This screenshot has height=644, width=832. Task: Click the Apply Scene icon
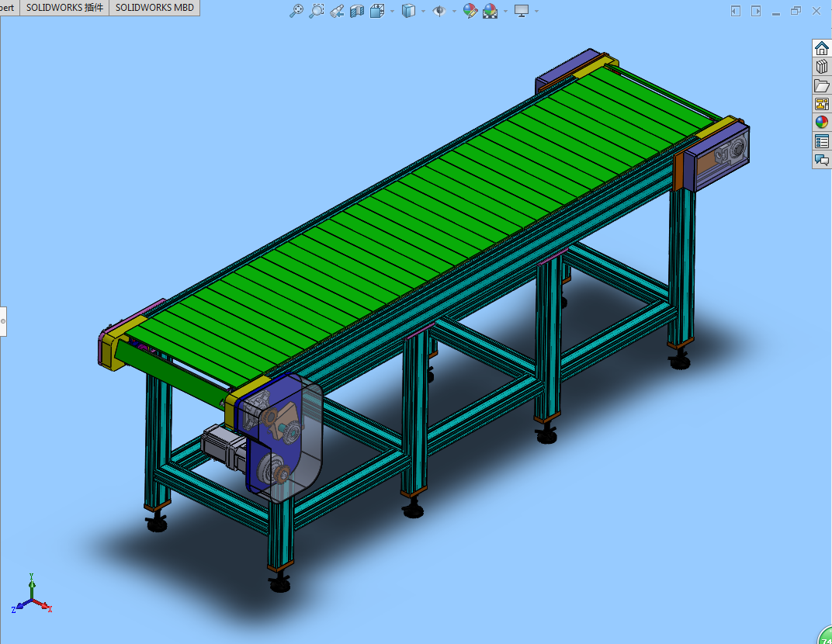click(x=490, y=11)
